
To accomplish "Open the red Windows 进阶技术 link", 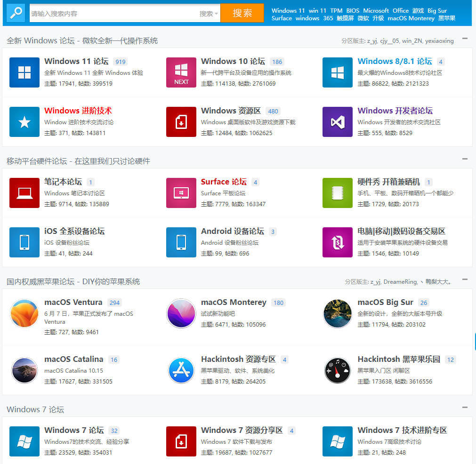I will [78, 111].
